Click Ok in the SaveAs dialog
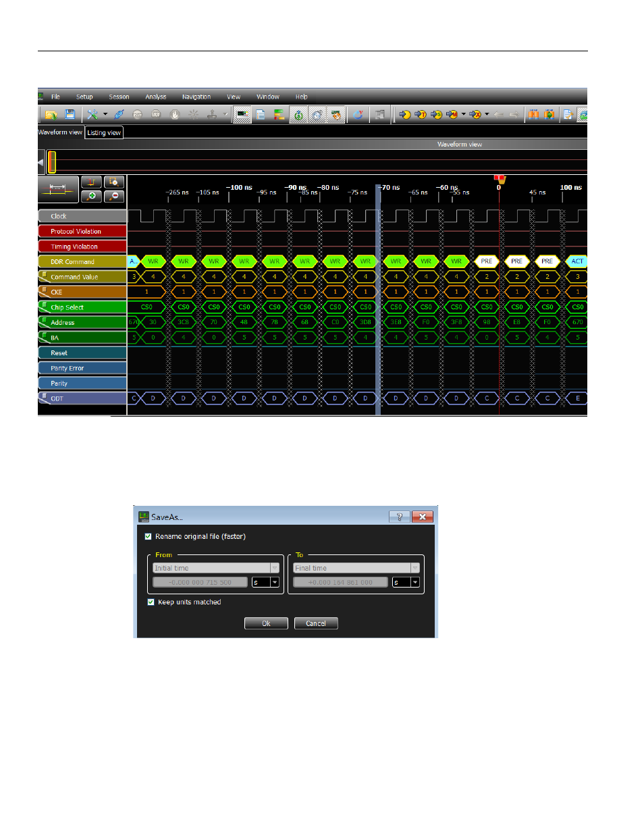 click(266, 623)
